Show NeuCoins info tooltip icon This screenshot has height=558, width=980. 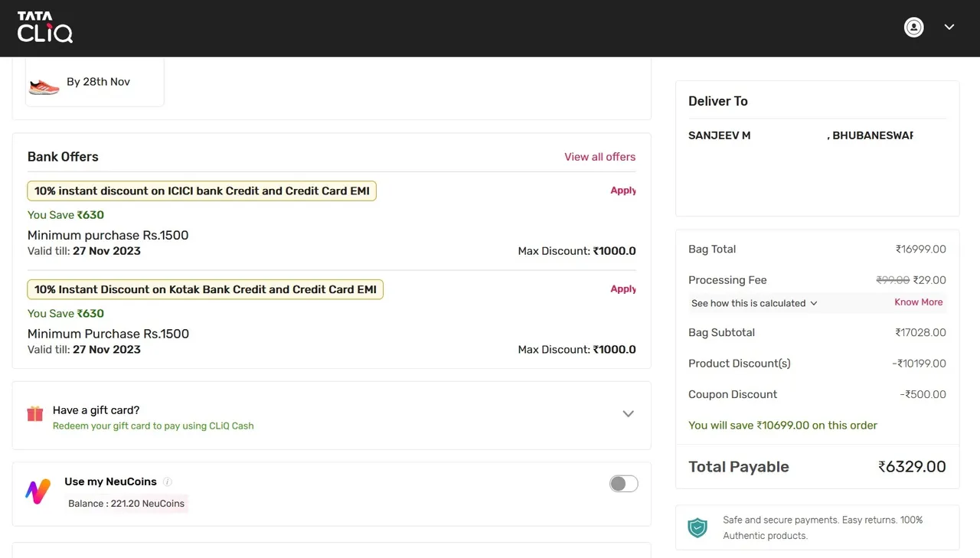[168, 481]
